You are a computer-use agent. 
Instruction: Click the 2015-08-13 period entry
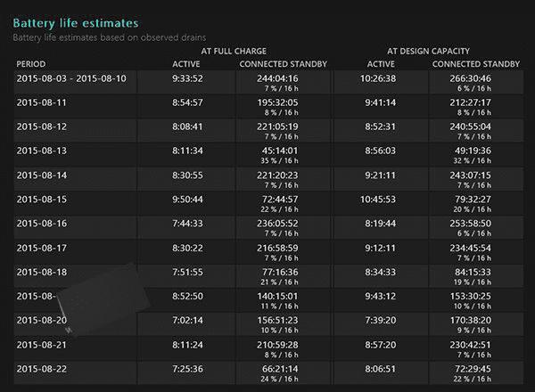42,151
